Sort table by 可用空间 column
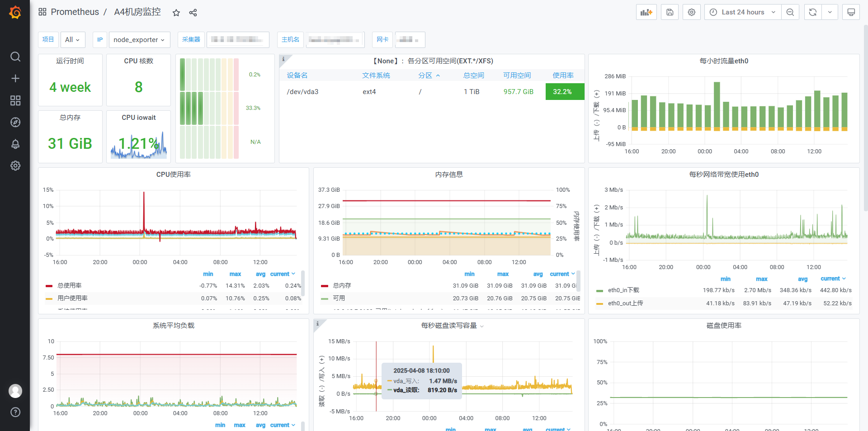This screenshot has height=431, width=868. tap(517, 76)
